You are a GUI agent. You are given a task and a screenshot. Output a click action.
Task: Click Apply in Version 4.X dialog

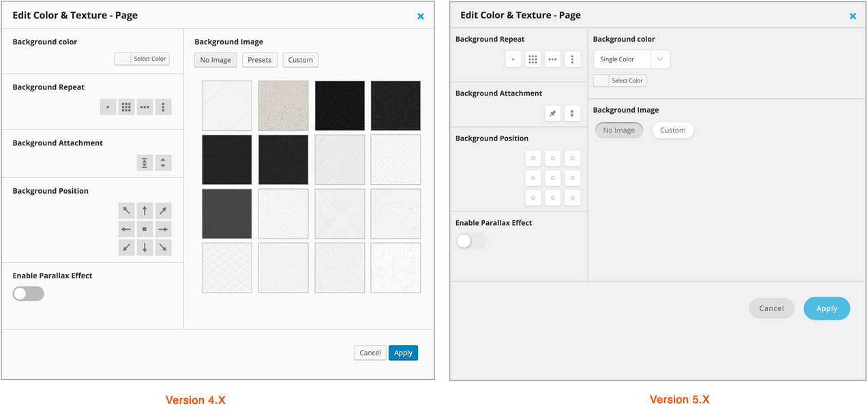coord(403,353)
